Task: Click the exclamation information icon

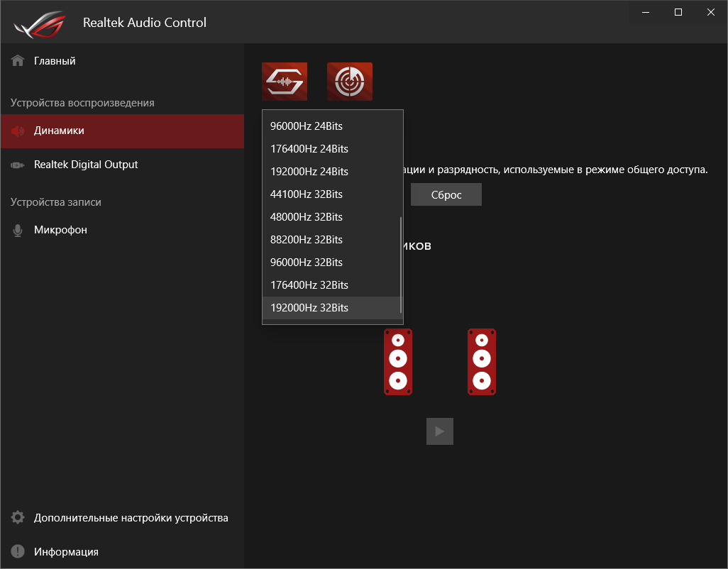Action: click(18, 551)
